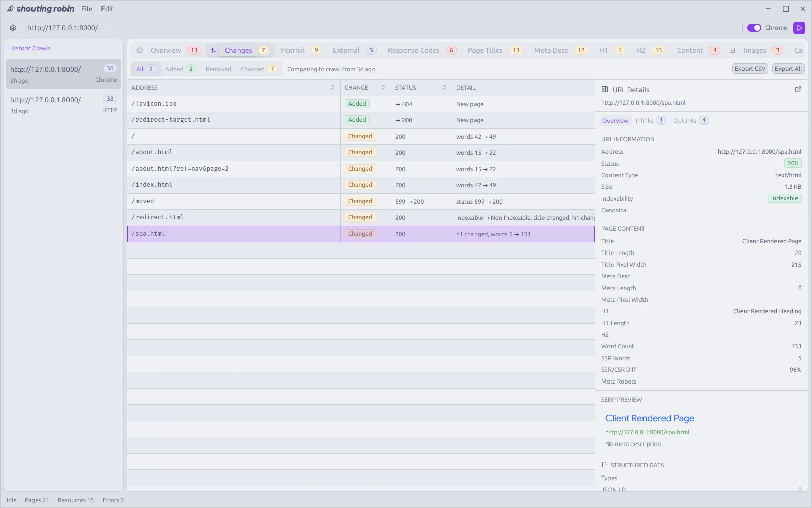
Task: Sort by the STATUS column arrows
Action: (444, 87)
